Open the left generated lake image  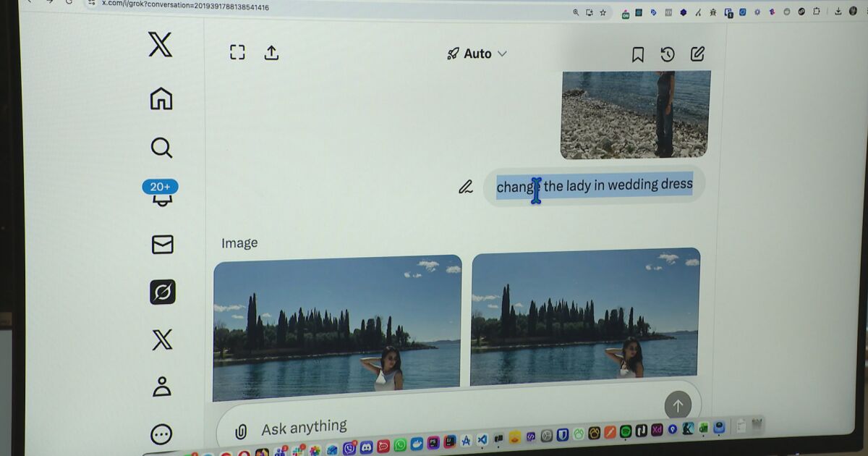click(x=337, y=326)
